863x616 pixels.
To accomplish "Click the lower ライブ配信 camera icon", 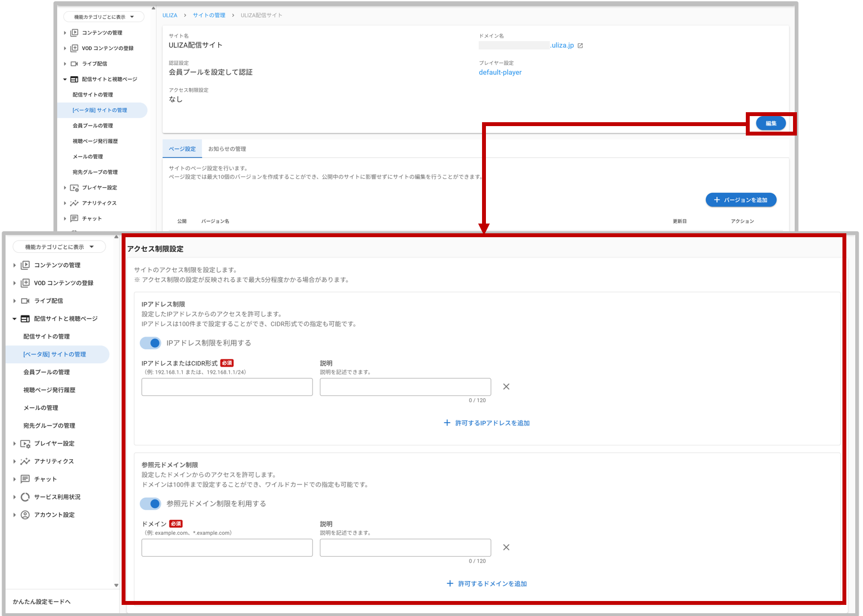I will [x=25, y=301].
